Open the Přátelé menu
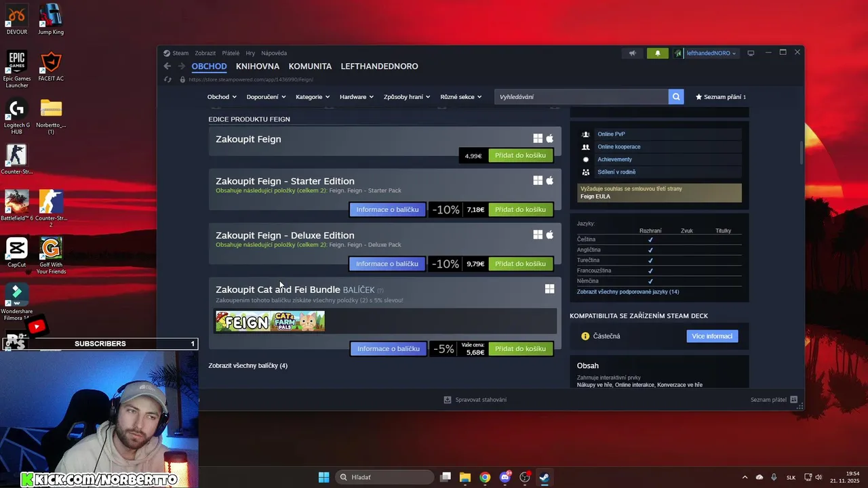 coord(231,53)
